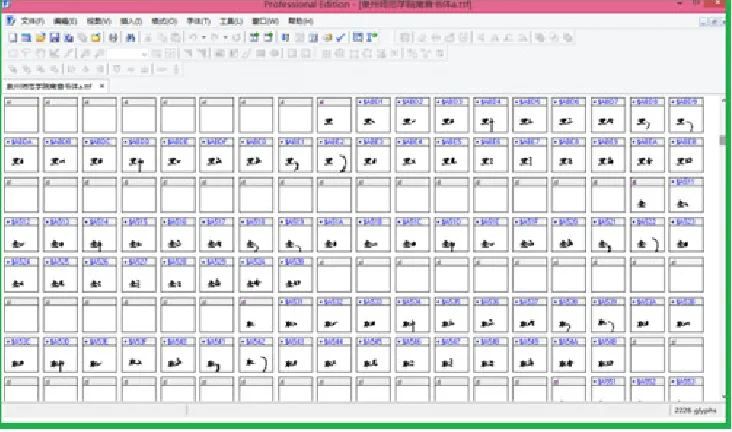The width and height of the screenshot is (732, 432).
Task: Click the blue window icon right of New
Action: point(27,38)
